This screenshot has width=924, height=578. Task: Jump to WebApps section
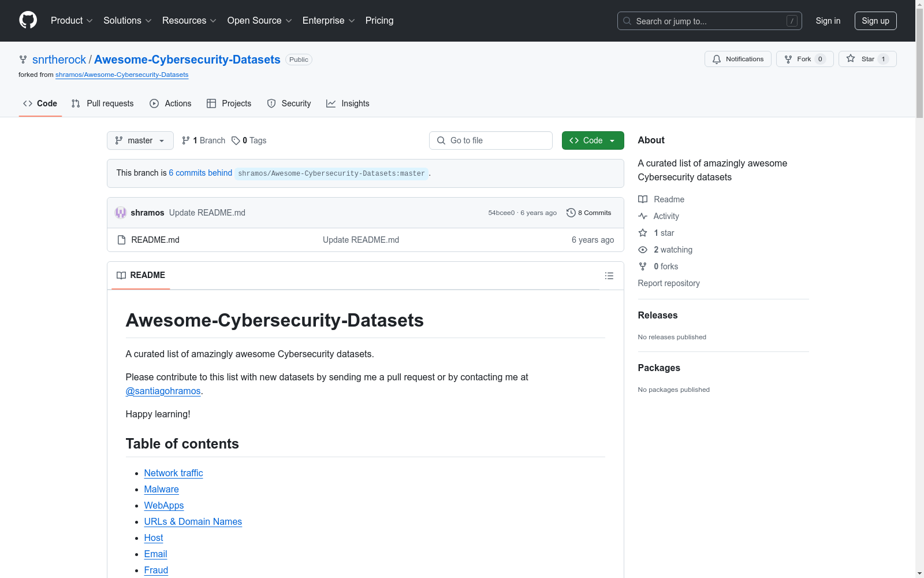coord(164,506)
